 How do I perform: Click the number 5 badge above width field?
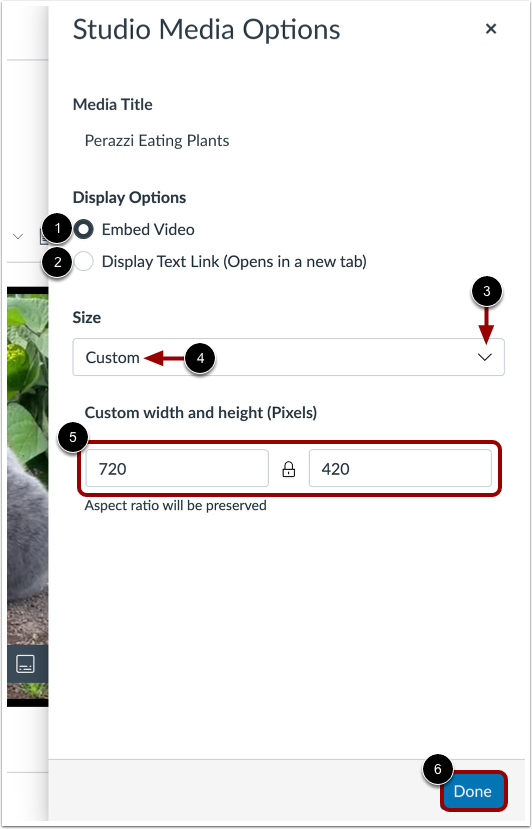click(x=72, y=438)
